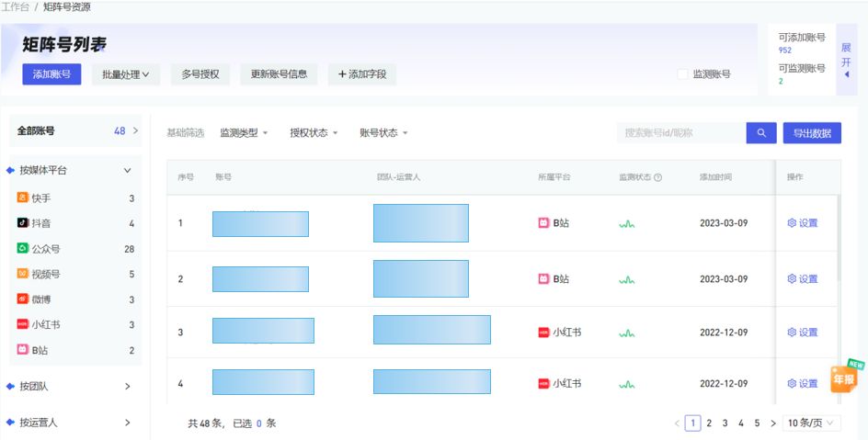The height and width of the screenshot is (440, 868).
Task: Go to page 5
Action: coord(757,423)
